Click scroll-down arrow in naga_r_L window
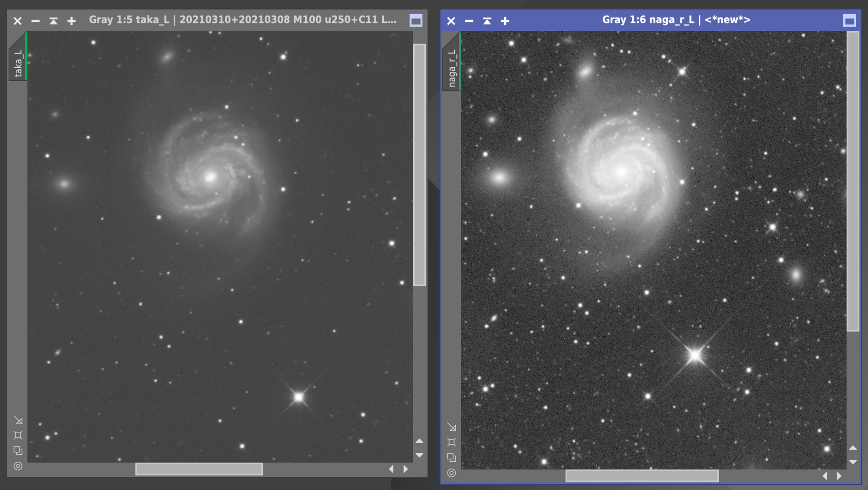Image resolution: width=868 pixels, height=490 pixels. 853,462
